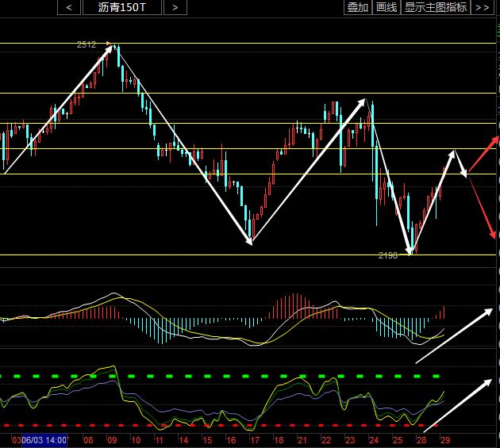Click date 29 on the time axis
This screenshot has width=500, height=448.
click(x=444, y=439)
